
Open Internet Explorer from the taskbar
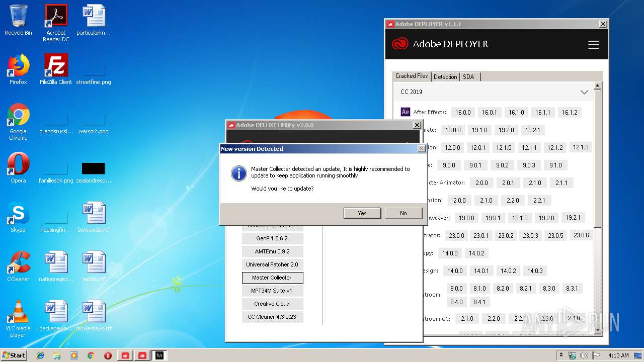point(40,355)
